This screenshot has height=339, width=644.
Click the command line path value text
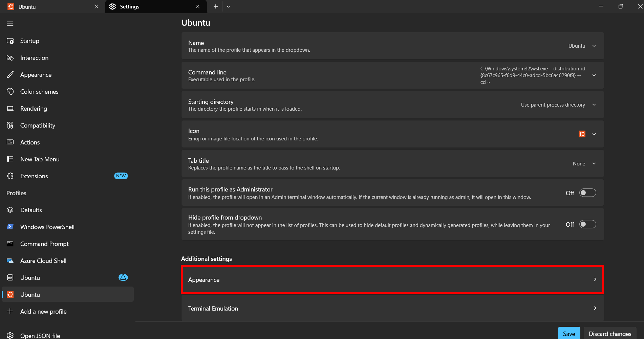tap(533, 75)
